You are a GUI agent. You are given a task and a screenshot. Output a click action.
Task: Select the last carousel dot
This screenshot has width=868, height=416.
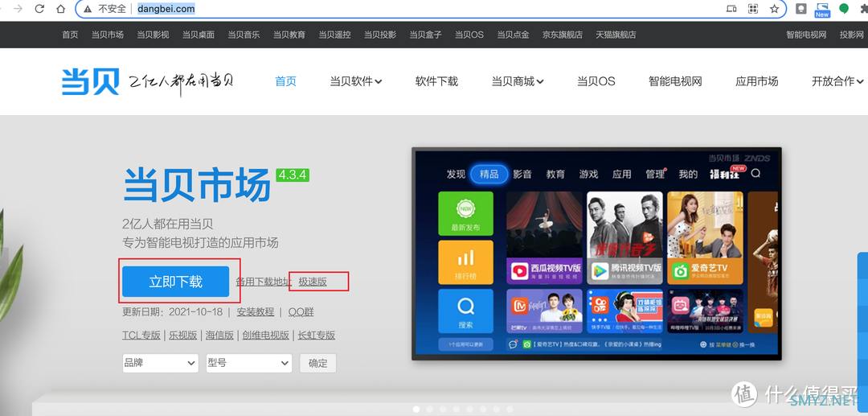(x=510, y=410)
